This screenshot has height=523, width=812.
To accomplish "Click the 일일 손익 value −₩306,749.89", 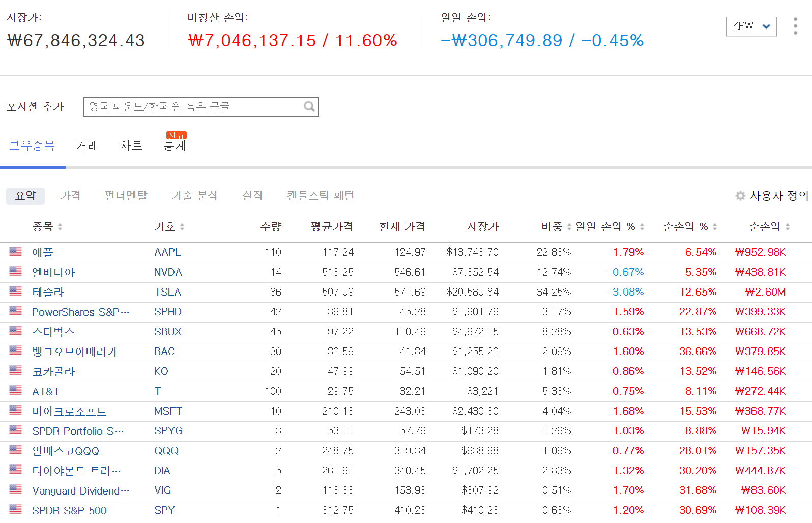I will [502, 40].
